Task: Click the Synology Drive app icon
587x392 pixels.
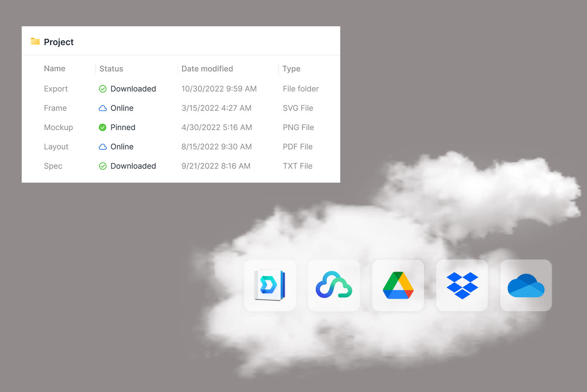Action: click(x=270, y=285)
